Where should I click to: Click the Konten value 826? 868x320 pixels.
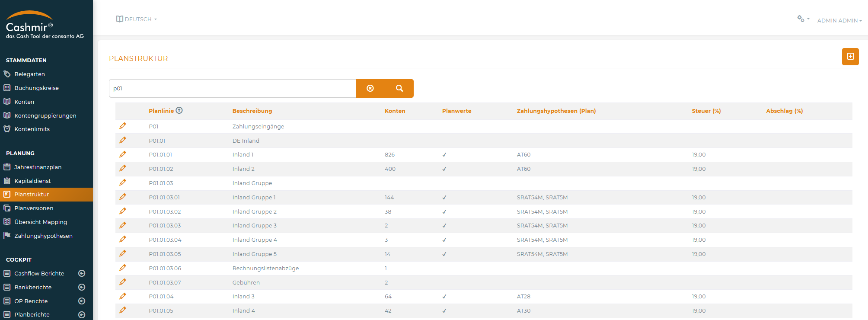(x=389, y=154)
